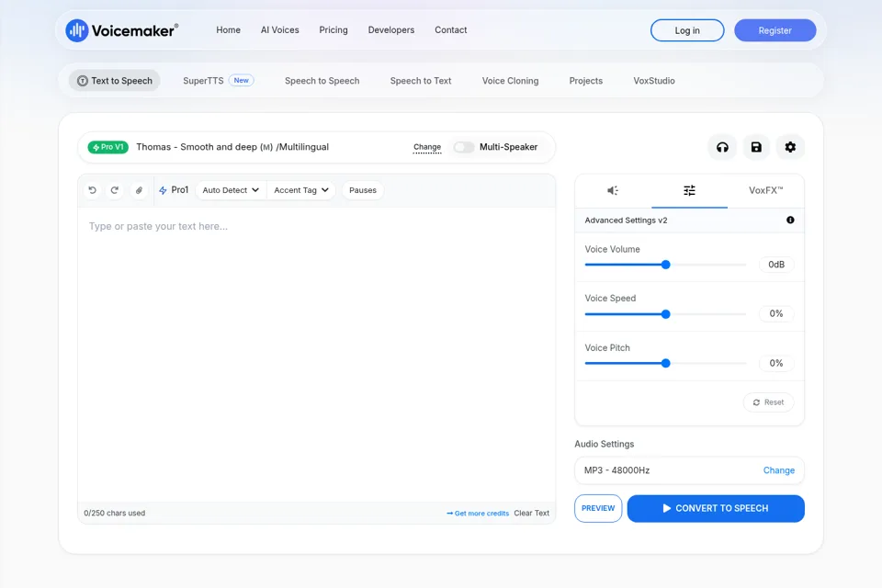882x588 pixels.
Task: Click the Thomas - Smooth and deep voice name
Action: (x=232, y=147)
